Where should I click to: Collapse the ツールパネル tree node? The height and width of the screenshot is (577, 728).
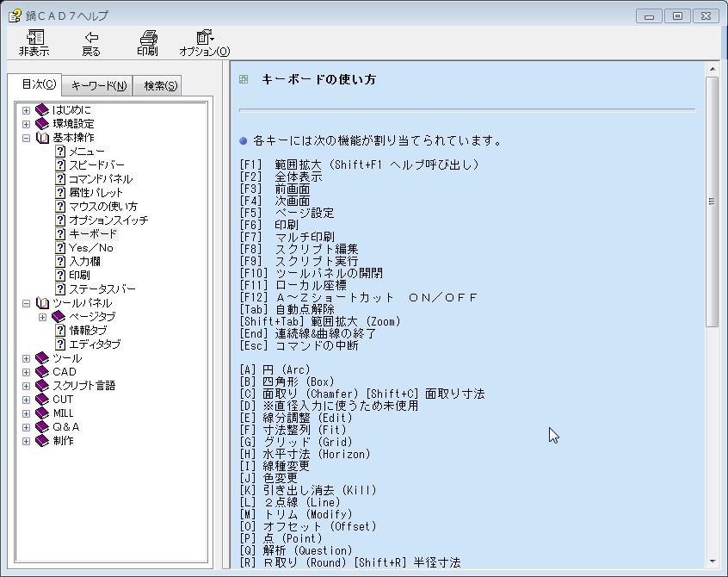tap(26, 303)
